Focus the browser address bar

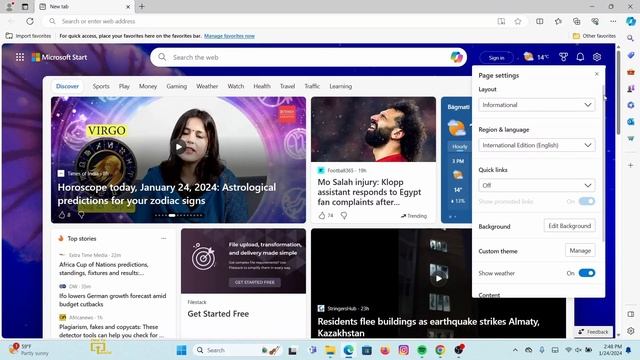coord(269,21)
